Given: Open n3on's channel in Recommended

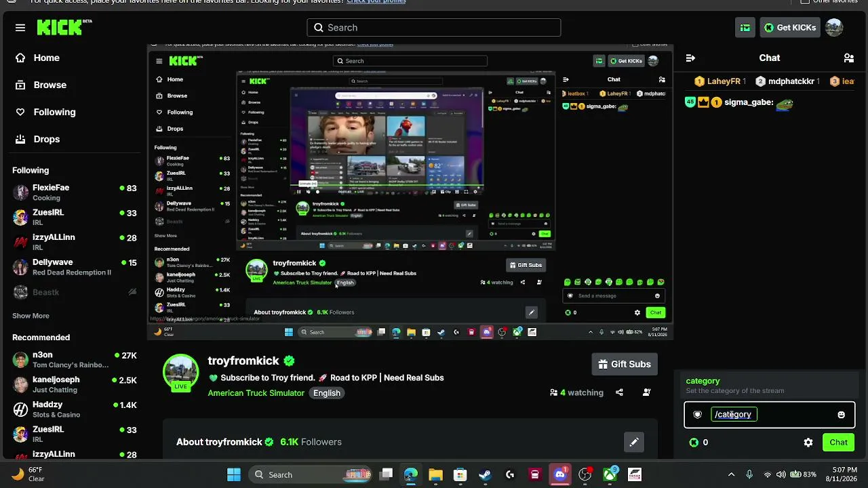Looking at the screenshot, I should tap(75, 360).
